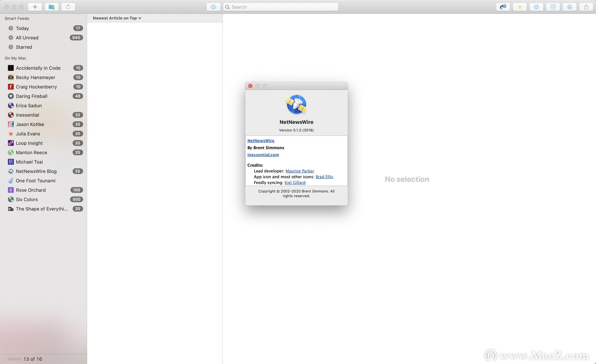Click the add feed plus button
The width and height of the screenshot is (596, 364).
point(35,7)
